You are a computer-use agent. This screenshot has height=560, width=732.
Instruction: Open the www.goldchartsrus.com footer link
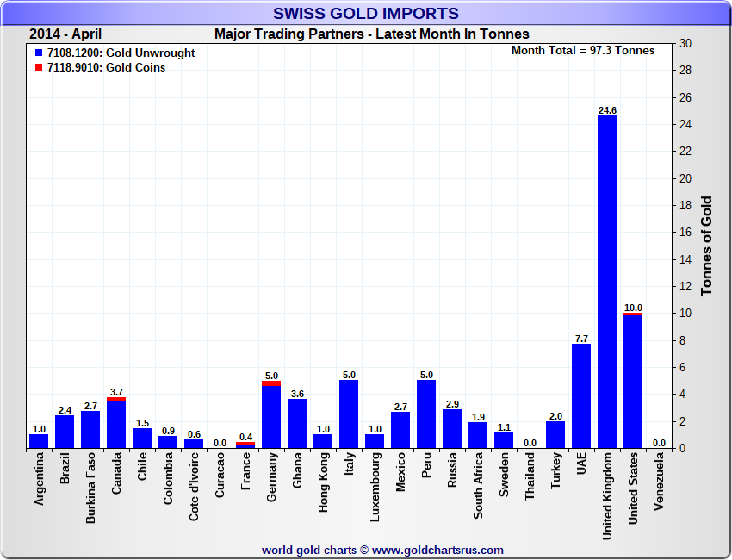tap(437, 550)
